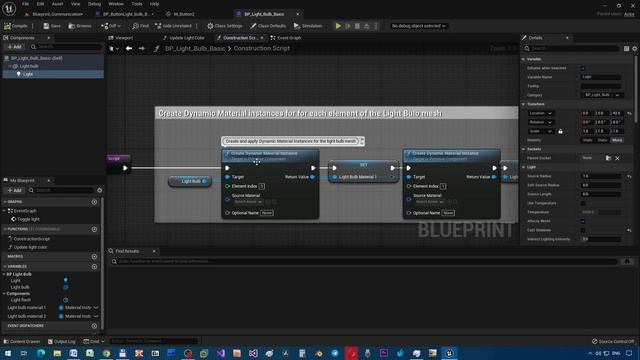Add a new variable with plus icon
The height and width of the screenshot is (360, 640).
(x=94, y=267)
